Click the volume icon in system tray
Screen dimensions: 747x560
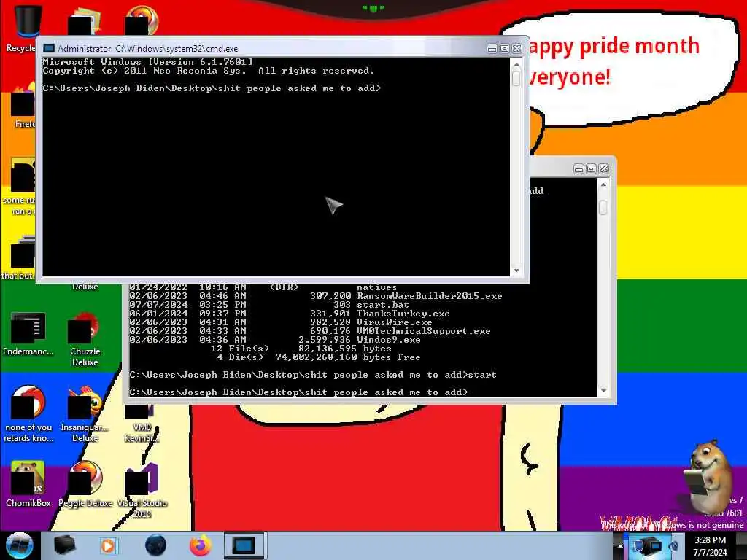(x=673, y=545)
